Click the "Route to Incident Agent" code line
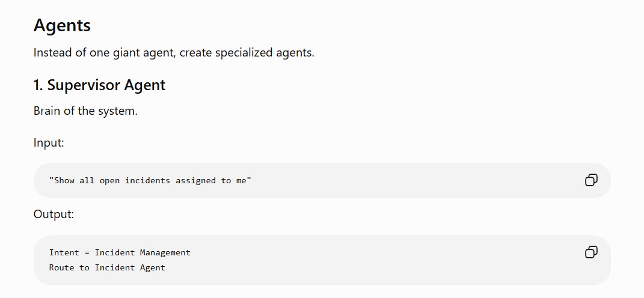Image resolution: width=644 pixels, height=298 pixels. [x=107, y=267]
